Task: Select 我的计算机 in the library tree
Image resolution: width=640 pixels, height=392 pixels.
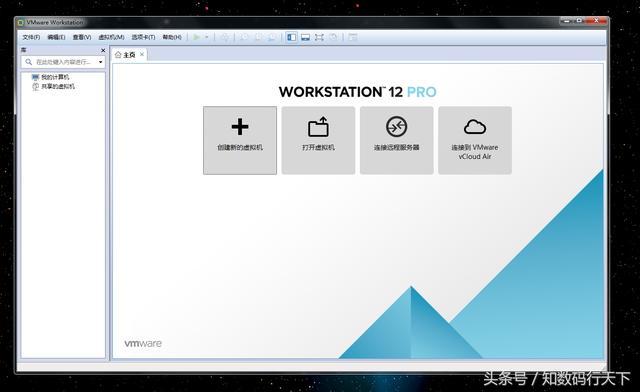Action: point(55,77)
